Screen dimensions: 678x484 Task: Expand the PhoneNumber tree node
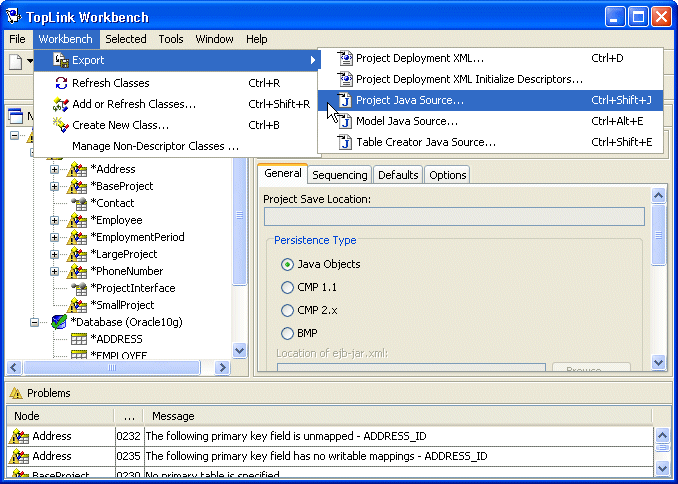tap(54, 271)
